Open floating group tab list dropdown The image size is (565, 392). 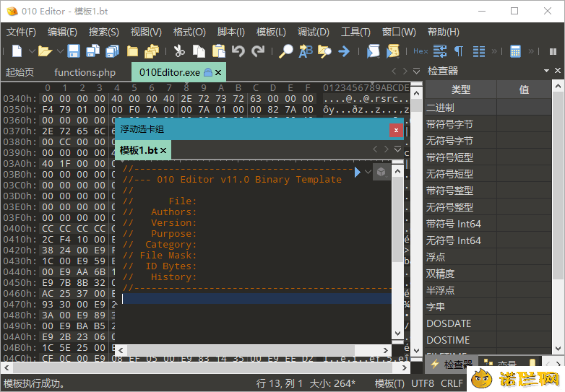coord(398,149)
